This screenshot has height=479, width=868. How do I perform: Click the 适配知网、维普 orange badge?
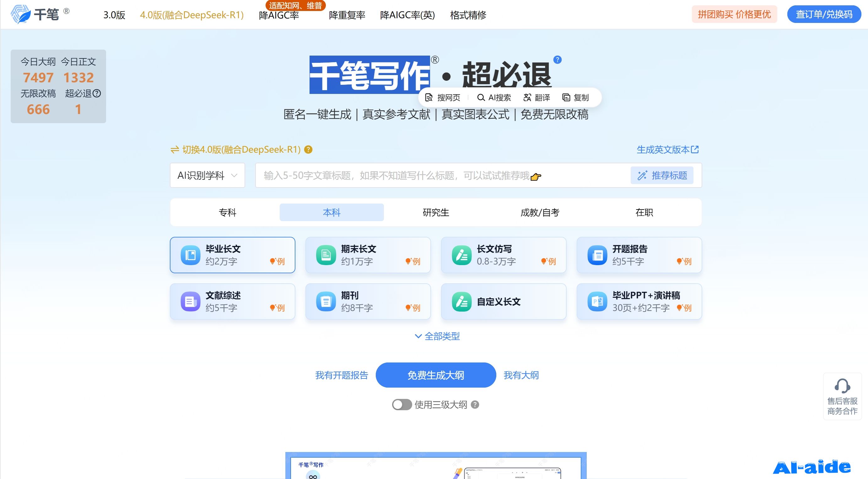295,6
